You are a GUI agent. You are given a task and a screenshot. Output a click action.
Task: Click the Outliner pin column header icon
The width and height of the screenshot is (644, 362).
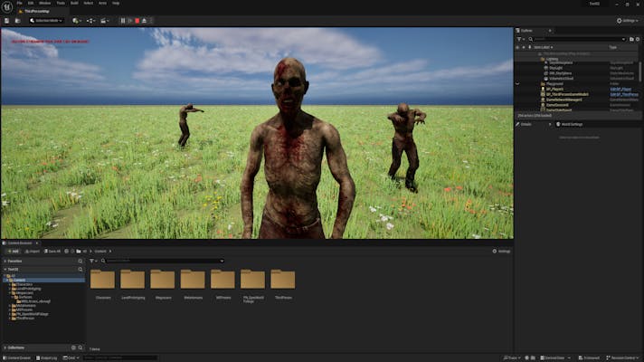[530, 47]
